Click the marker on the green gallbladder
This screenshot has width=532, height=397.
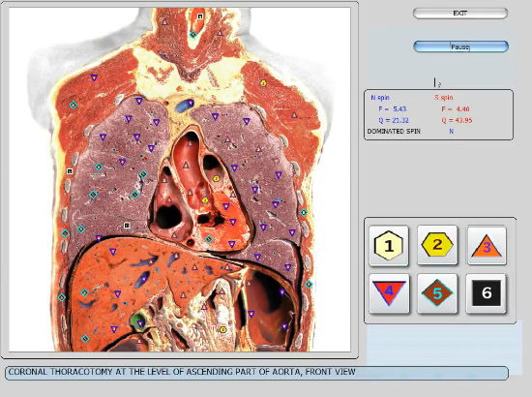(140, 323)
